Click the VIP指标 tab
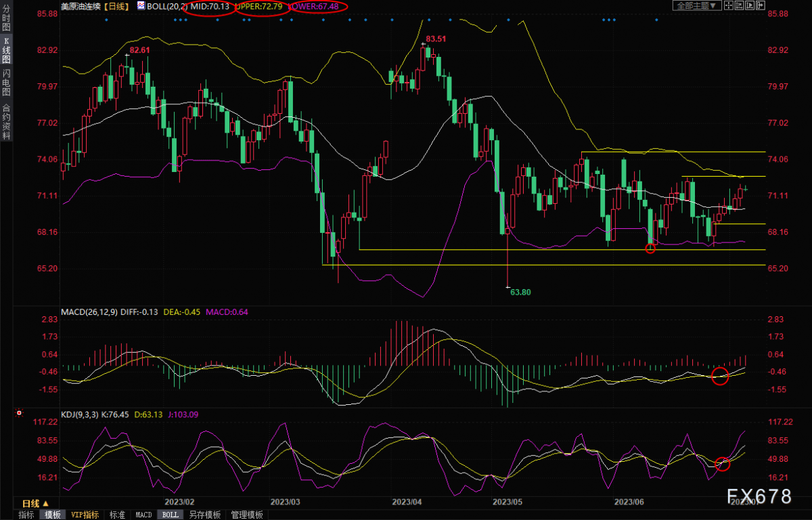Screen dimensions: 812x520 coord(85,515)
